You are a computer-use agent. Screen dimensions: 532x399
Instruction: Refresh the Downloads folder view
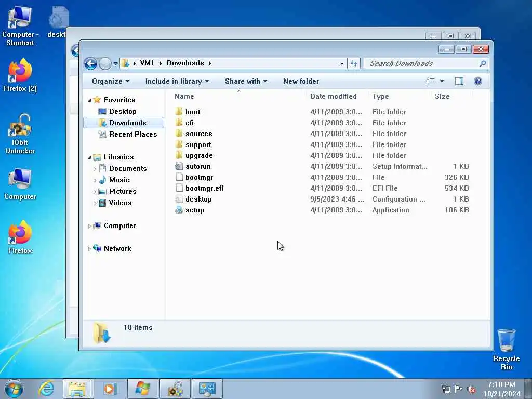pos(353,63)
